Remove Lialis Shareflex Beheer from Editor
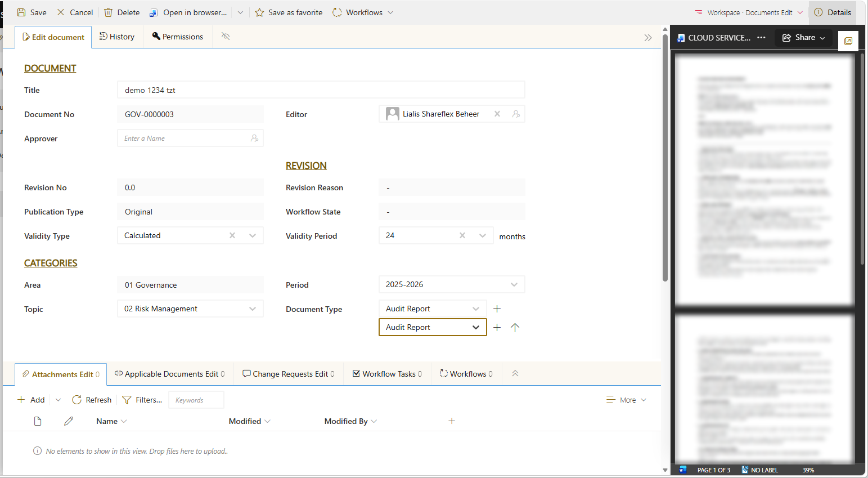The width and height of the screenshot is (868, 478). [x=497, y=114]
